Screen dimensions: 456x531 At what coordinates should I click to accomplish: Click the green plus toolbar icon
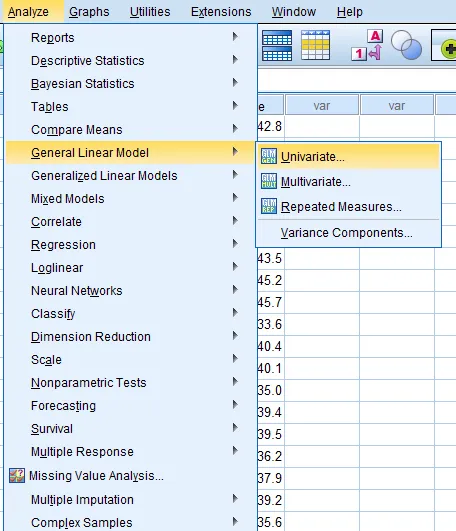click(449, 49)
